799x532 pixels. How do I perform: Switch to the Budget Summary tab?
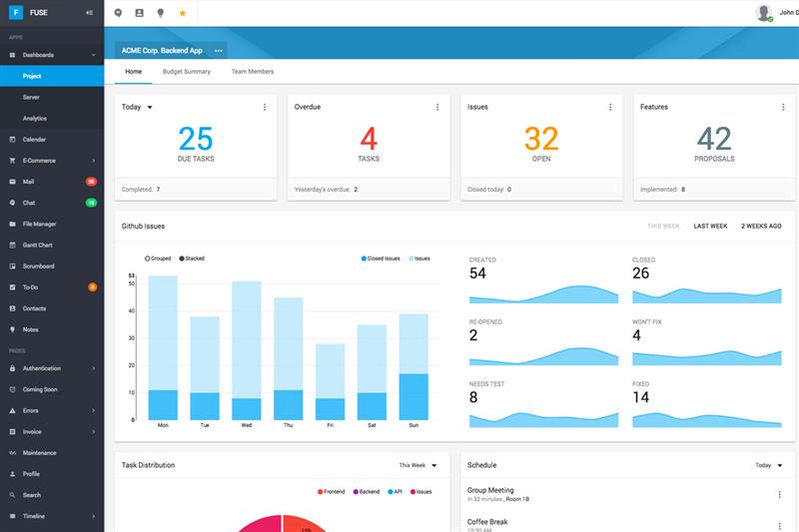click(x=186, y=72)
